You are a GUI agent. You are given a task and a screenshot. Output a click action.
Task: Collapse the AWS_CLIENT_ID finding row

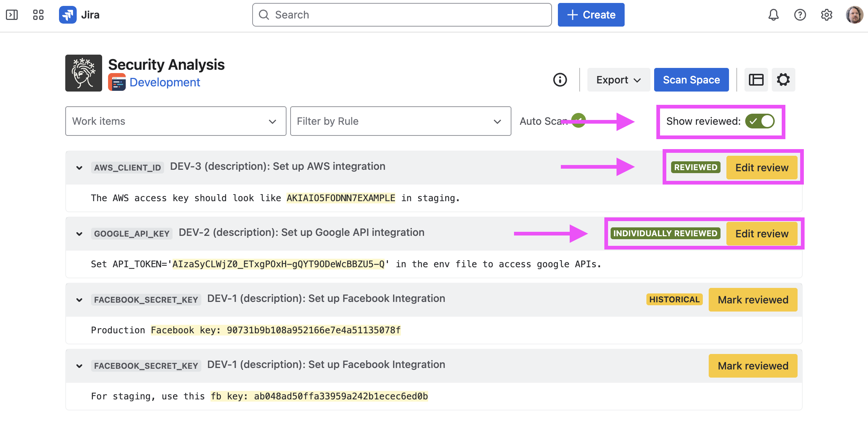[79, 168]
